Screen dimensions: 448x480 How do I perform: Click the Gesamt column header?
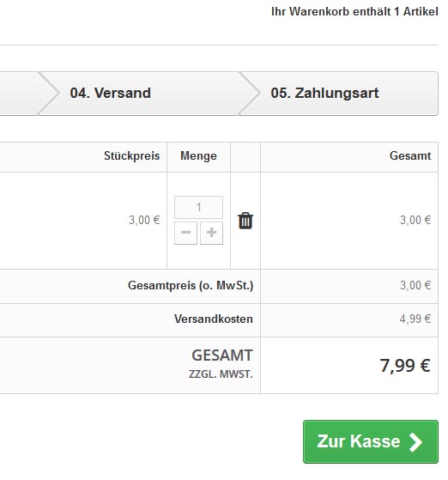tap(410, 155)
